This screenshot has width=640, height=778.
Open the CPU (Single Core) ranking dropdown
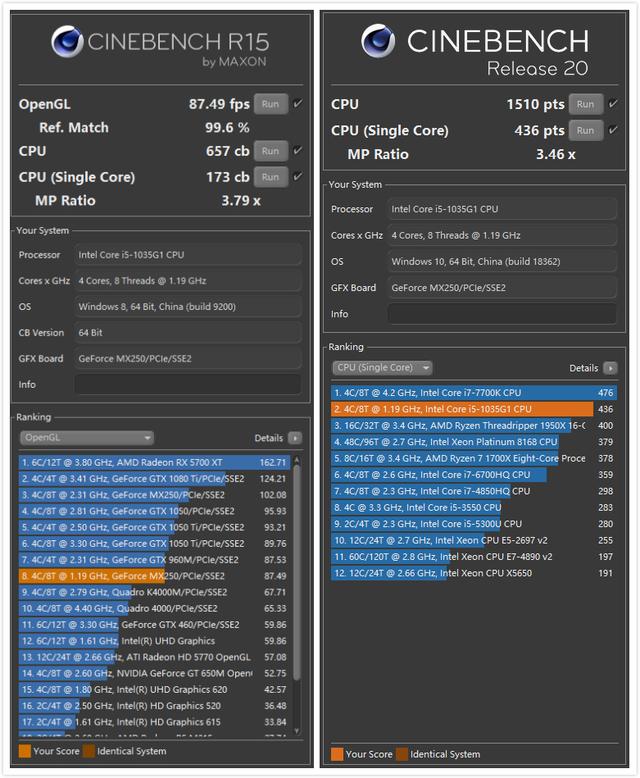click(382, 368)
